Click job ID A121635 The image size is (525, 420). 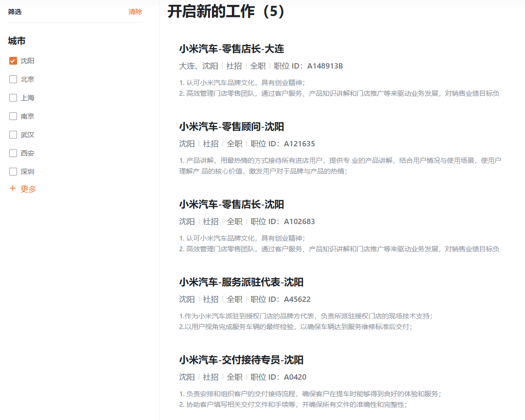tap(299, 144)
